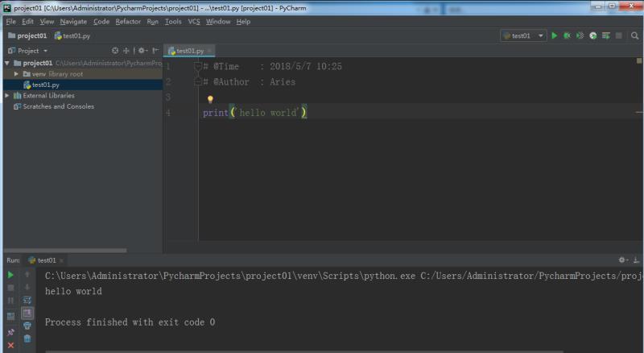Image resolution: width=644 pixels, height=353 pixels.
Task: Start debugging test01 with the bug icon
Action: [x=568, y=35]
